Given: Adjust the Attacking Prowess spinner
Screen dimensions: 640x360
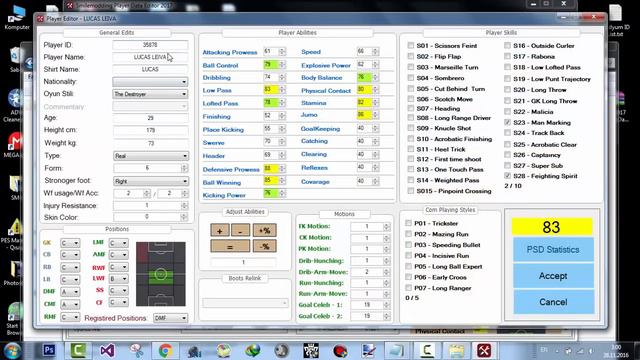Looking at the screenshot, I should tap(282, 51).
